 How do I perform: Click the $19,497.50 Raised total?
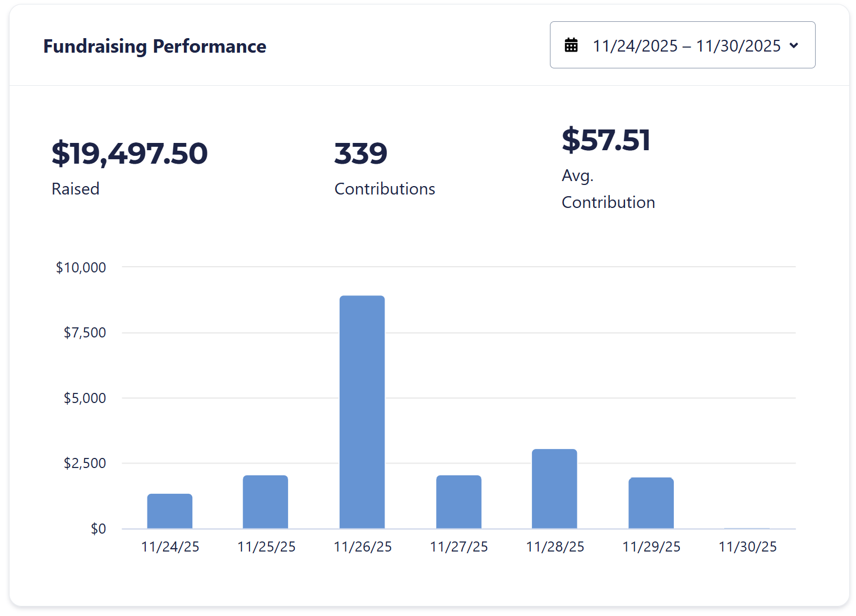(129, 154)
